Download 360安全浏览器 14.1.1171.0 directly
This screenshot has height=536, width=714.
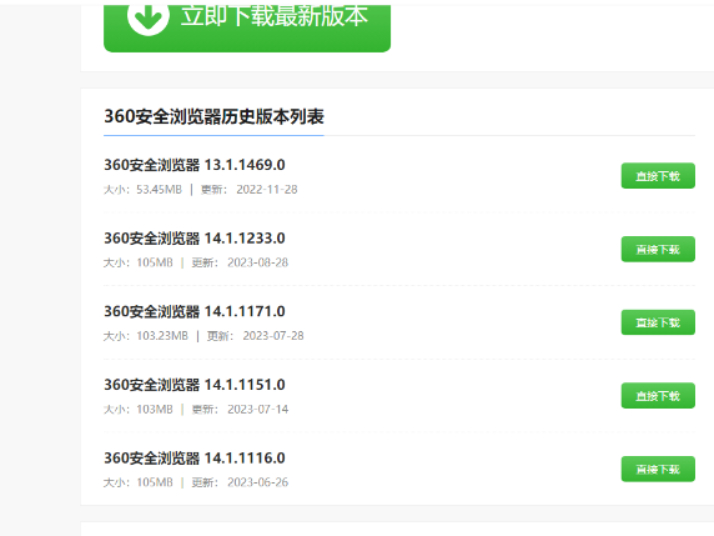(x=658, y=322)
